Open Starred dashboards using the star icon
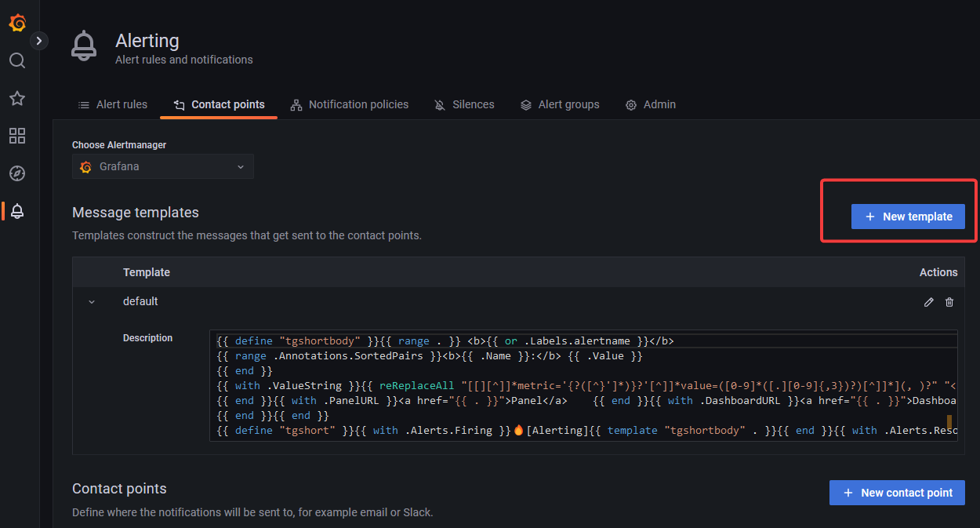 [x=16, y=98]
